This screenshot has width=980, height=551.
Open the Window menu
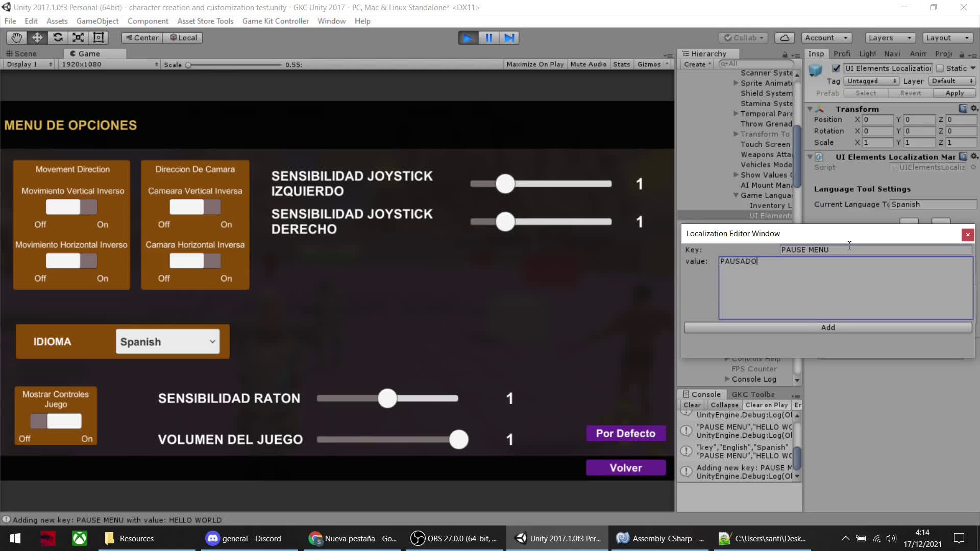click(x=332, y=21)
